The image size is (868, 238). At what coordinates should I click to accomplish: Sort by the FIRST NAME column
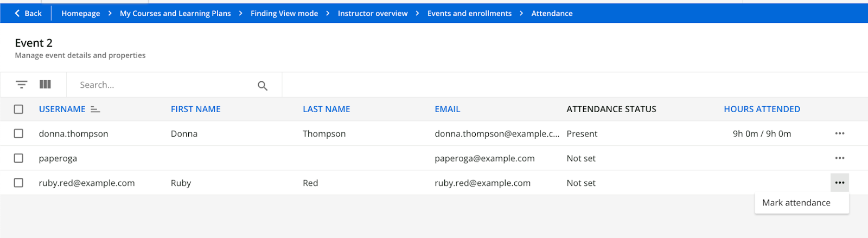tap(195, 110)
